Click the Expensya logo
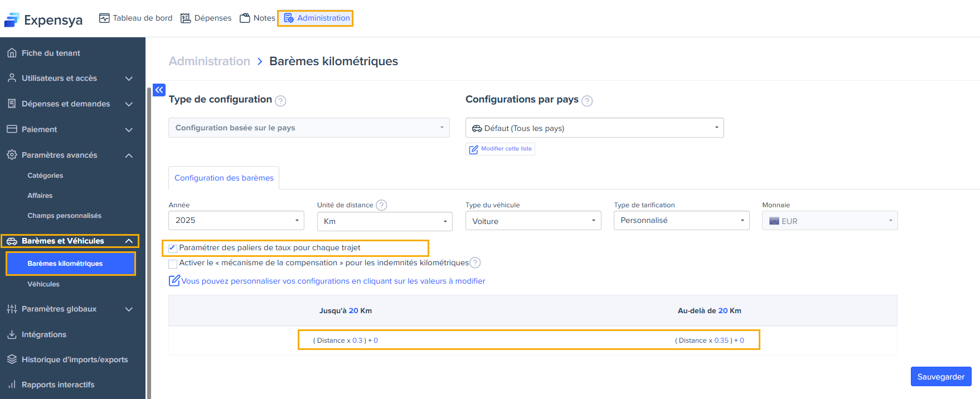 [x=43, y=20]
